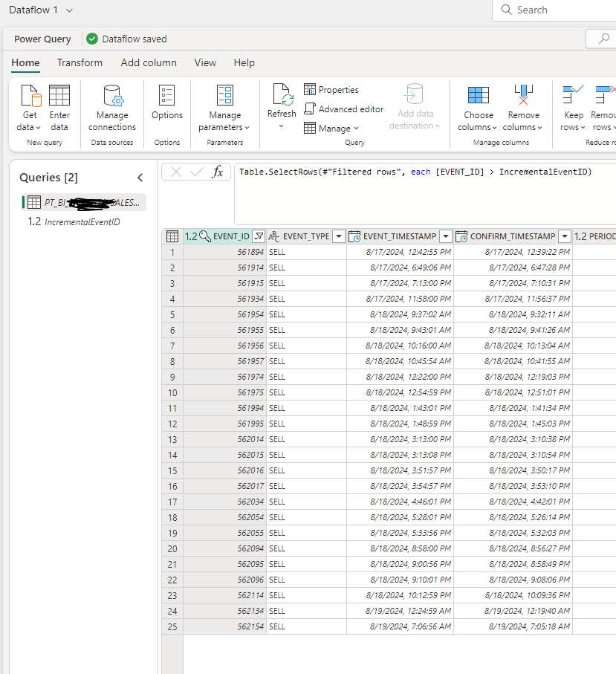Screen dimensions: 616x674
Task: Change PERIOD column data type icon
Action: [x=580, y=236]
